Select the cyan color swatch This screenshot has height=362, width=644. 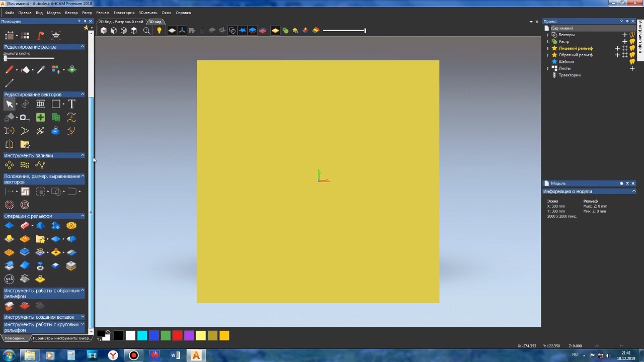coord(142,336)
